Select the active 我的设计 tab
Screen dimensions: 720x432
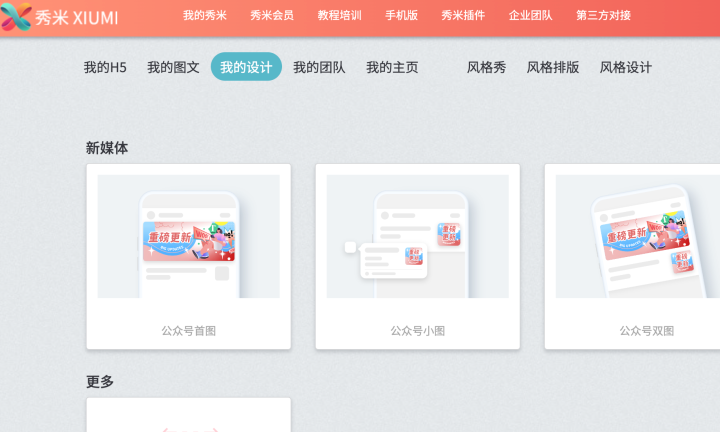[246, 67]
